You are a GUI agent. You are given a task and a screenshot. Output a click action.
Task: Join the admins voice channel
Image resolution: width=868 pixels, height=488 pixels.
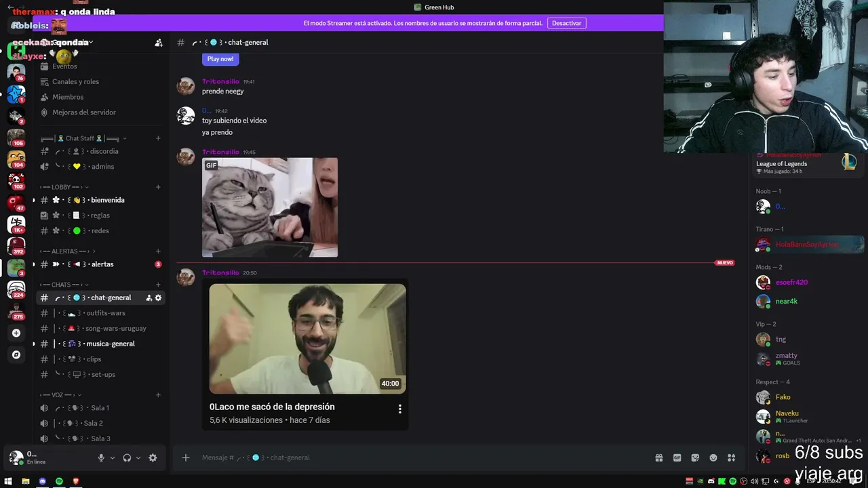point(100,167)
